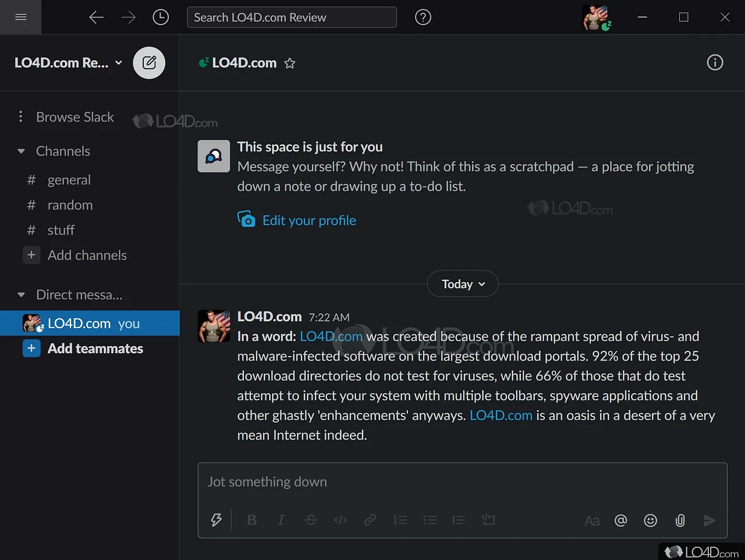Go forward in history
This screenshot has width=745, height=560.
click(128, 17)
